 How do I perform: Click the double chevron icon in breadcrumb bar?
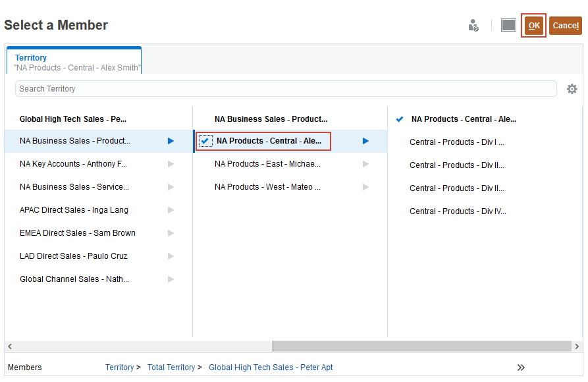pyautogui.click(x=521, y=368)
